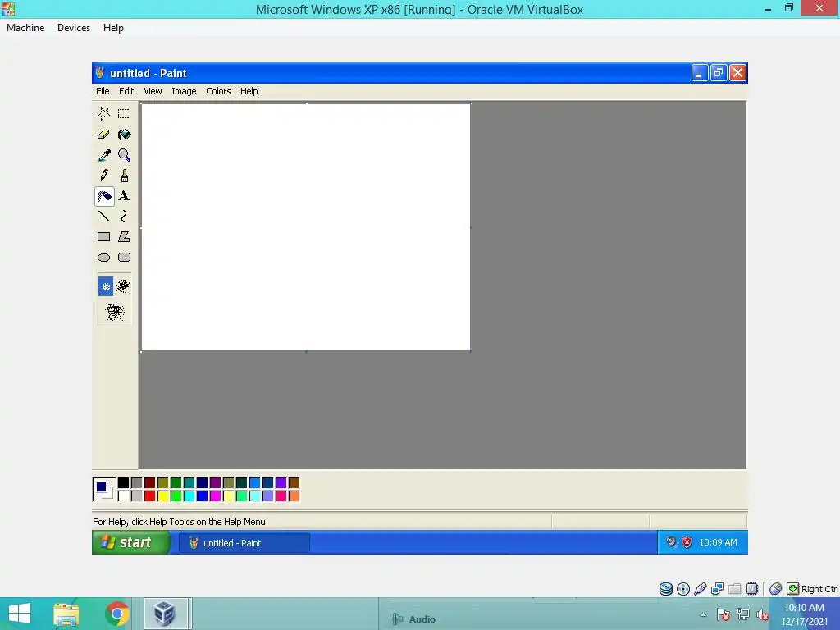Choose the Rounded Rectangle tool

(125, 257)
